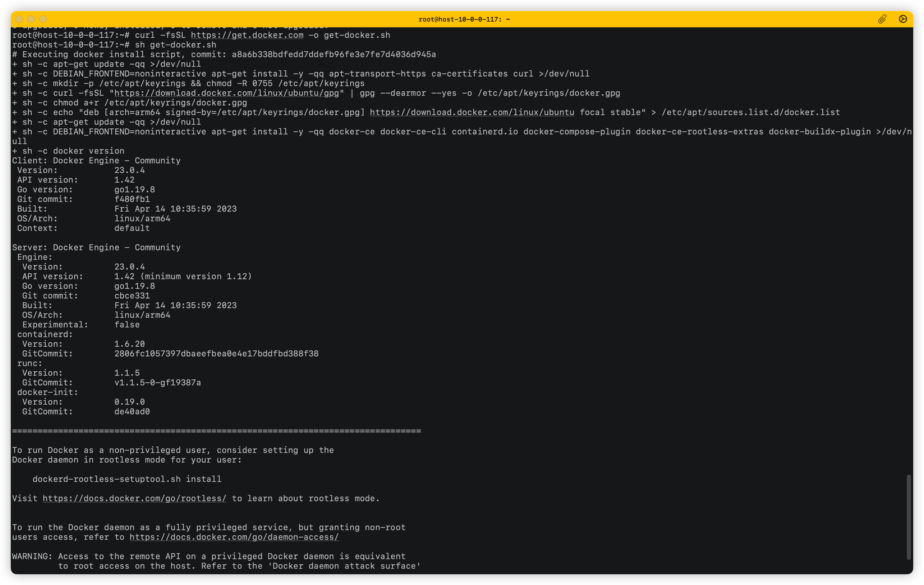Screen dimensions: 924x585
Task: Click the WARNING message line
Action: 208,557
